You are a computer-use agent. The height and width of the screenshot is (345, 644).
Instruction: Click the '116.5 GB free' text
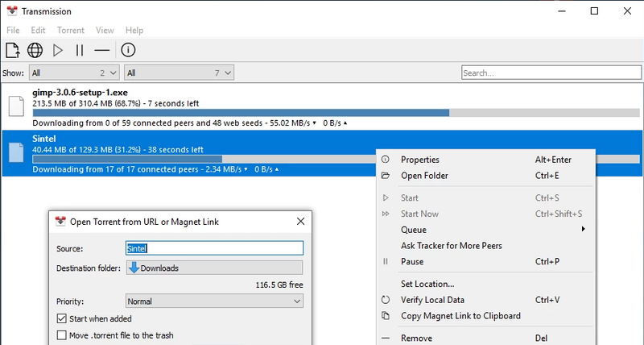(279, 285)
